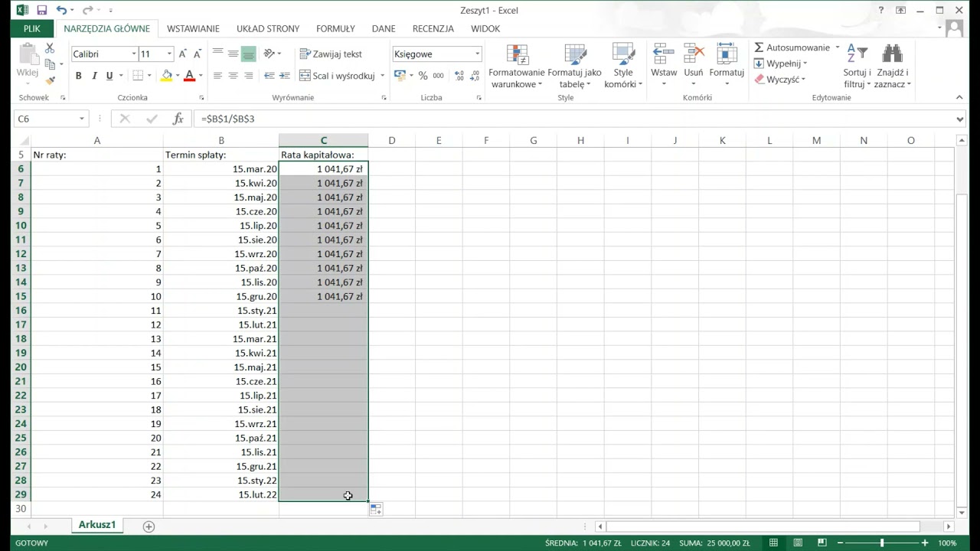Click the Format Painter brush icon
Image resolution: width=980 pixels, height=551 pixels.
point(50,80)
